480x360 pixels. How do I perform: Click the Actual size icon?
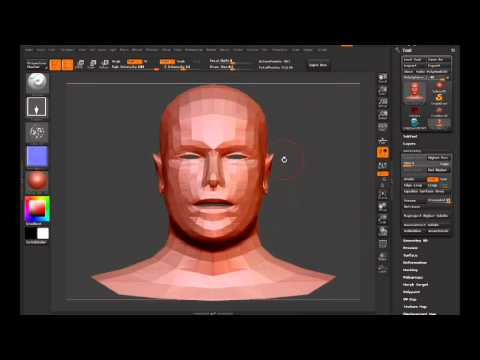pos(383,103)
